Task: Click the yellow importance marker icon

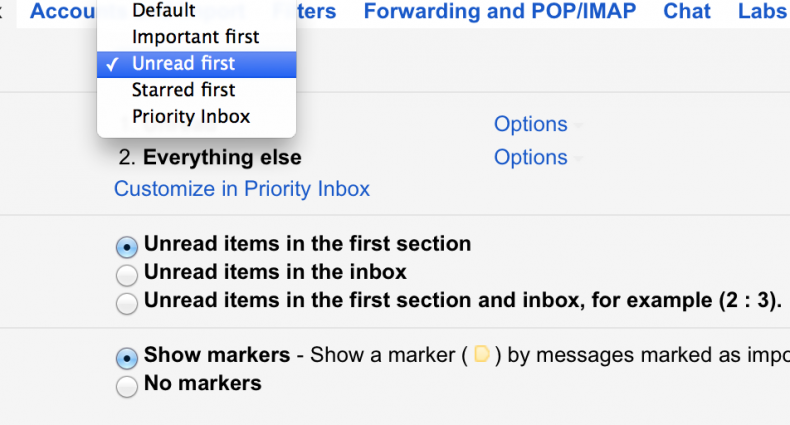Action: [x=482, y=356]
